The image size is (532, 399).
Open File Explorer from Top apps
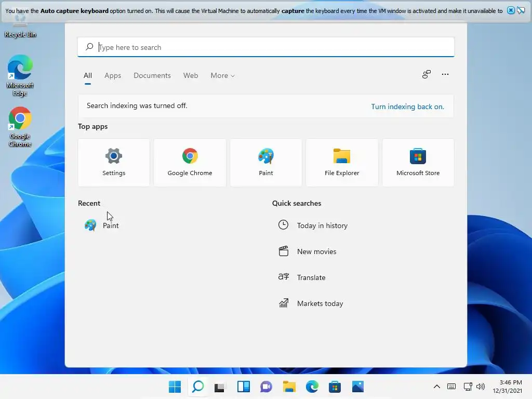pyautogui.click(x=342, y=163)
